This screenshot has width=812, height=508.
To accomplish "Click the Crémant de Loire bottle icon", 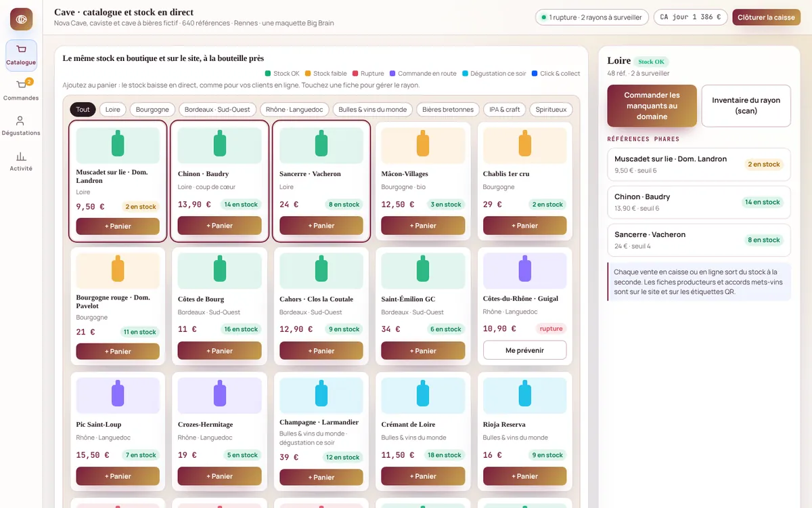I will pos(423,394).
